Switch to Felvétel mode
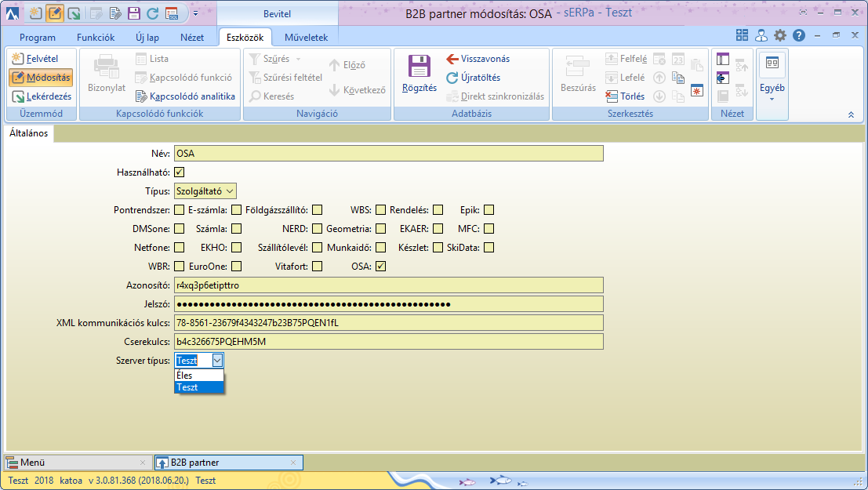This screenshot has width=868, height=490. pos(35,59)
